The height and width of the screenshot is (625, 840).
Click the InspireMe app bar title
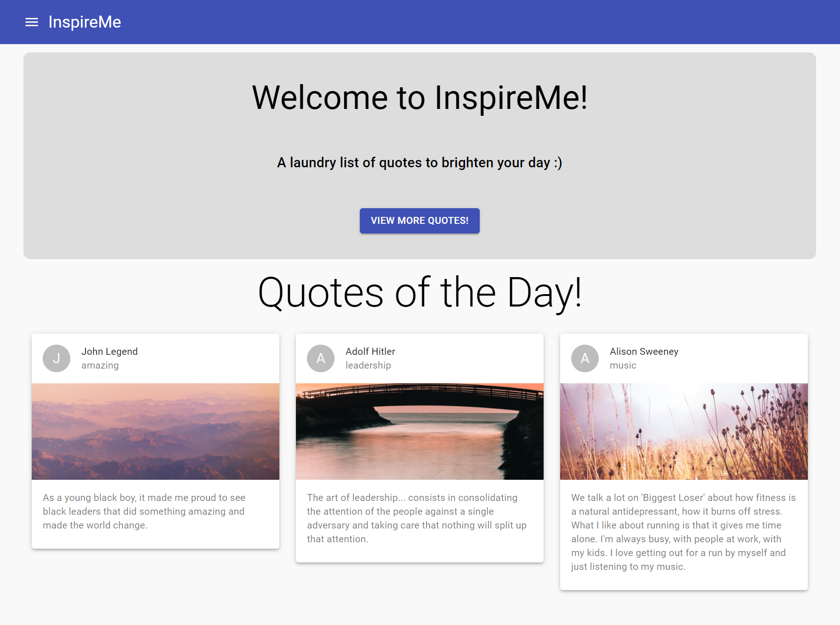[85, 22]
